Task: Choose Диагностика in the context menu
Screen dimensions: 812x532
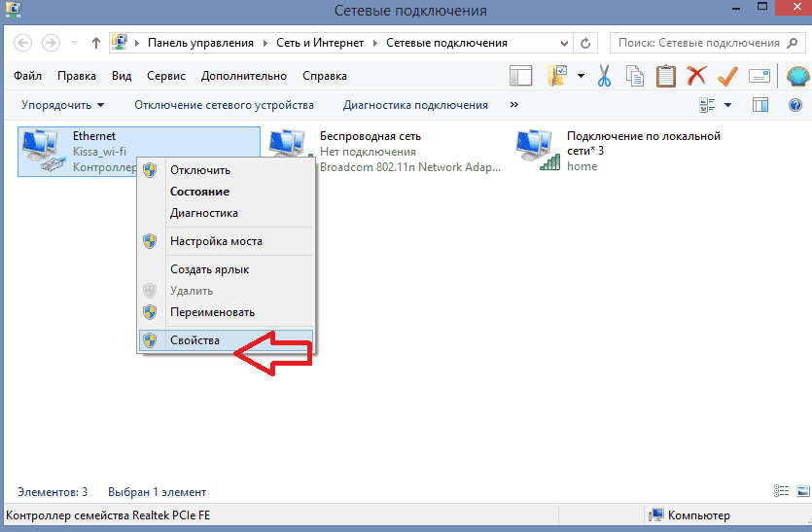Action: pos(227,213)
